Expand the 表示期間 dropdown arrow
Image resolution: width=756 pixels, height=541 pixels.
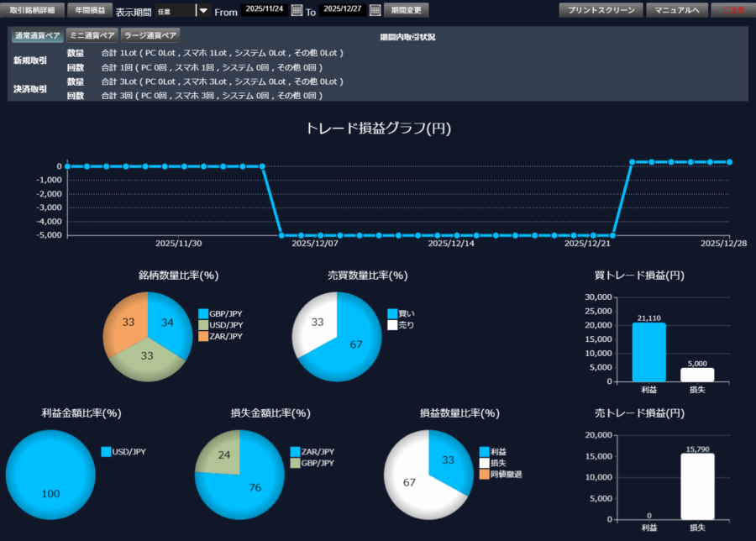click(202, 11)
